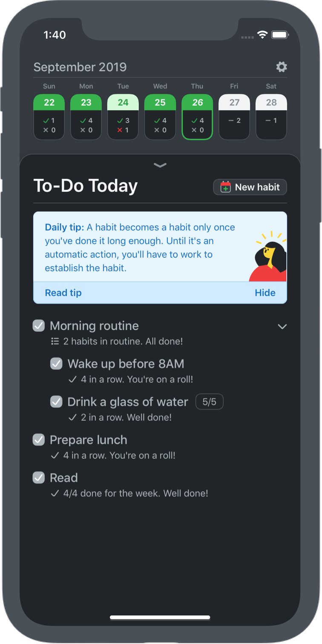The height and width of the screenshot is (644, 322).
Task: Hide the daily tip card
Action: click(x=265, y=293)
